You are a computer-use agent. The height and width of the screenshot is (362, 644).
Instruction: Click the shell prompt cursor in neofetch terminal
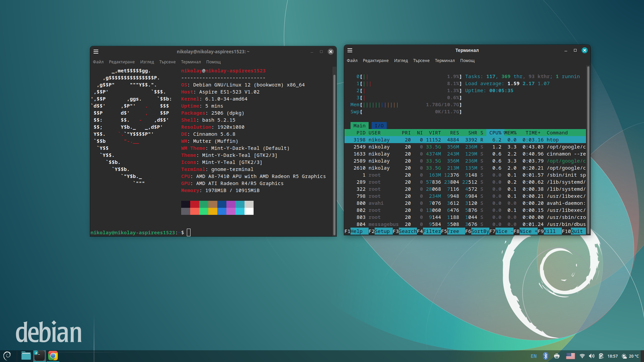189,232
